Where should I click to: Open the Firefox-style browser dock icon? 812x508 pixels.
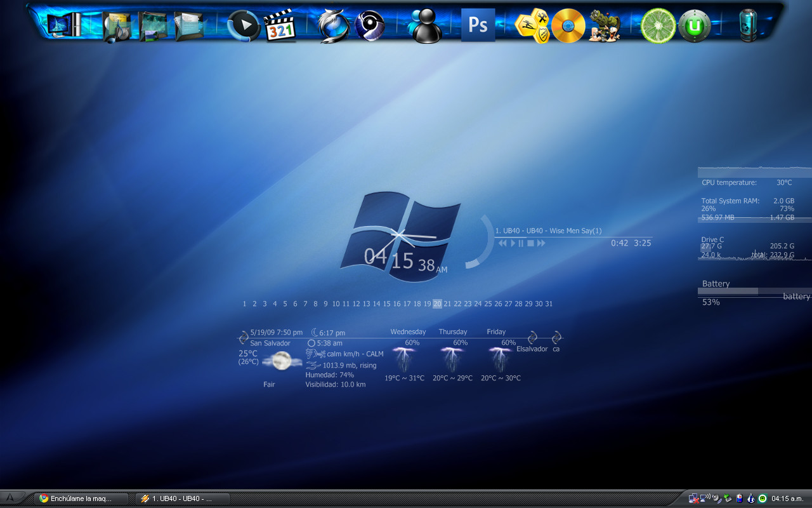pyautogui.click(x=334, y=26)
